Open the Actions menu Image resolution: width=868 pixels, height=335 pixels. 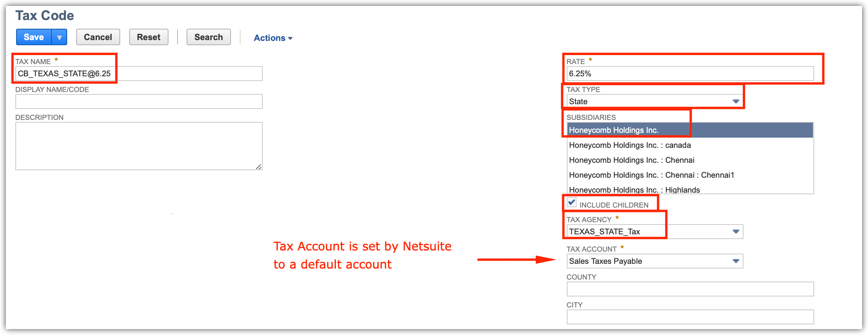[x=273, y=38]
